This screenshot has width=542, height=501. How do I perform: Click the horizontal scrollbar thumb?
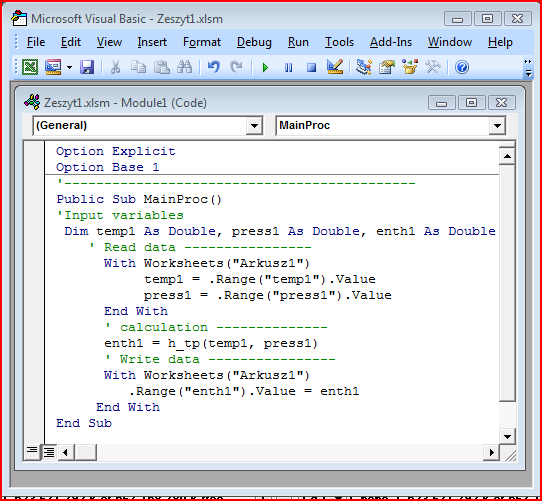[x=85, y=452]
